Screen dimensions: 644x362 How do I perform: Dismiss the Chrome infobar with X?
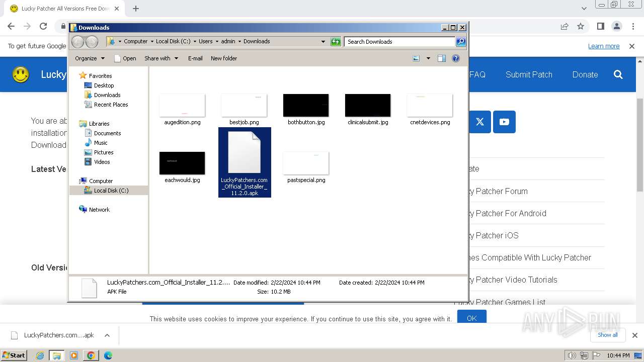632,46
